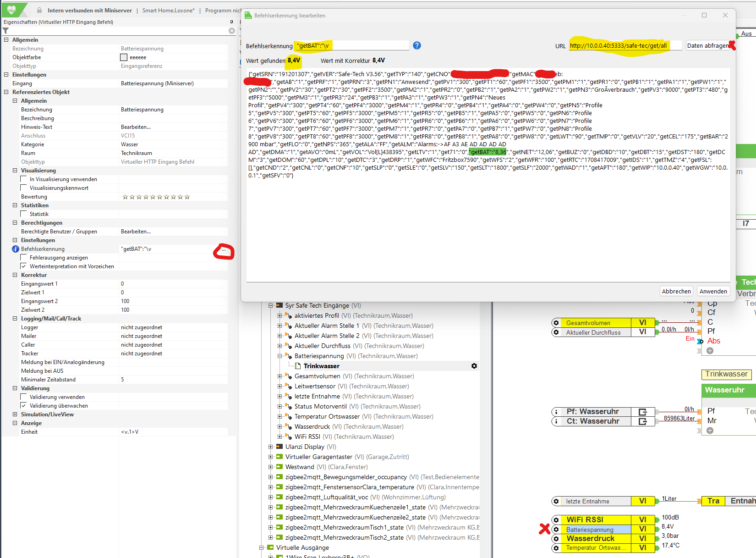
Task: Toggle the Visualisierungskennwort checkbox
Action: [x=24, y=188]
